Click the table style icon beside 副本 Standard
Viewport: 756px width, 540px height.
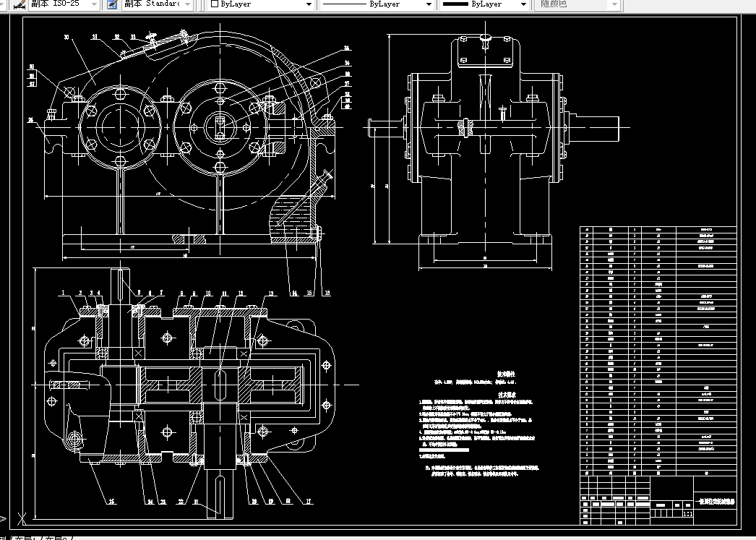tap(112, 4)
